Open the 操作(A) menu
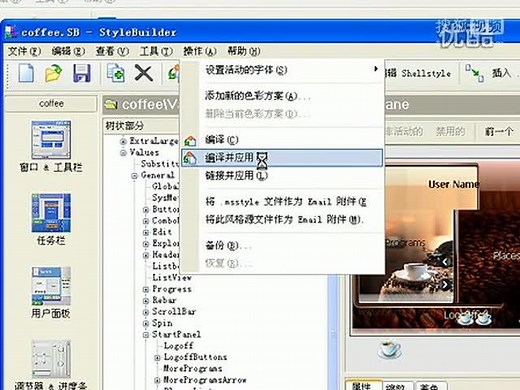The image size is (520, 390). click(x=200, y=51)
